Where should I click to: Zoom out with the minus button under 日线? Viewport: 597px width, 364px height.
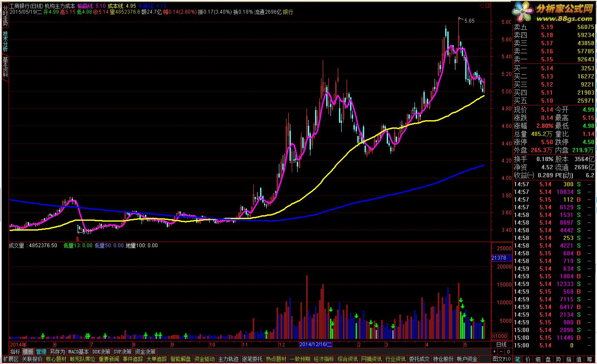tap(501, 352)
